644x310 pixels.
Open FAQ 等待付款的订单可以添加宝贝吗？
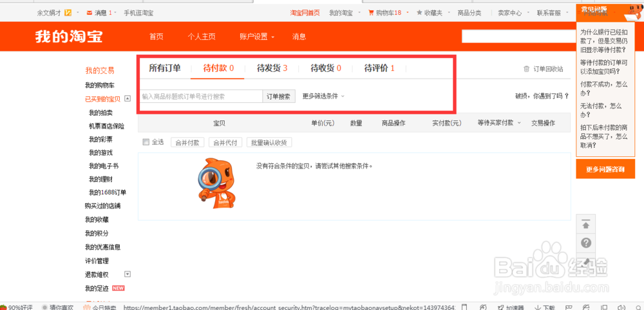(604, 68)
